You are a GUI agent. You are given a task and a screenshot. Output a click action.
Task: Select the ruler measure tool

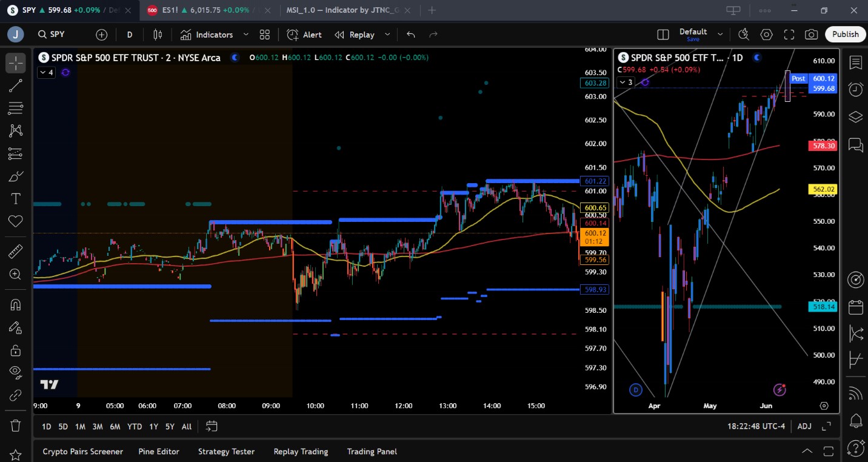point(16,251)
